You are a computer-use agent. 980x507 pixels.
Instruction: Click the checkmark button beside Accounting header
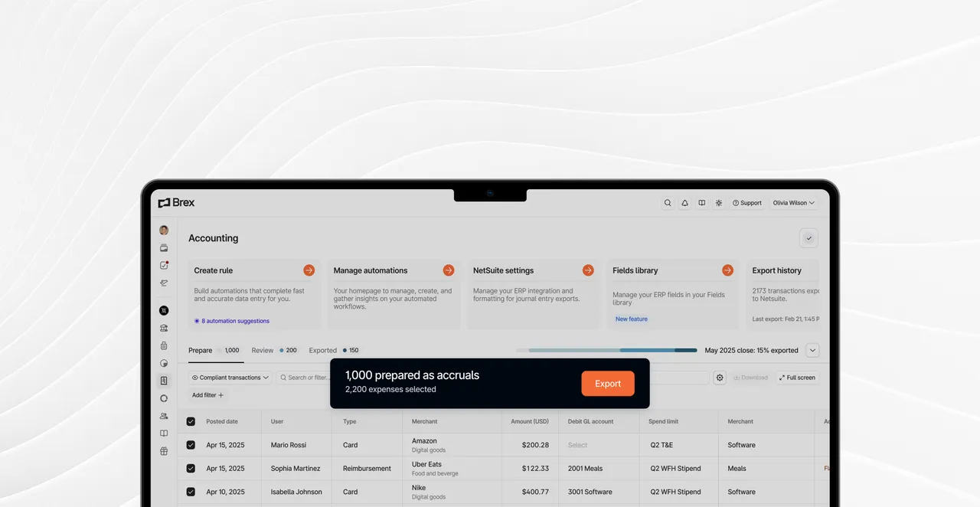(x=808, y=238)
